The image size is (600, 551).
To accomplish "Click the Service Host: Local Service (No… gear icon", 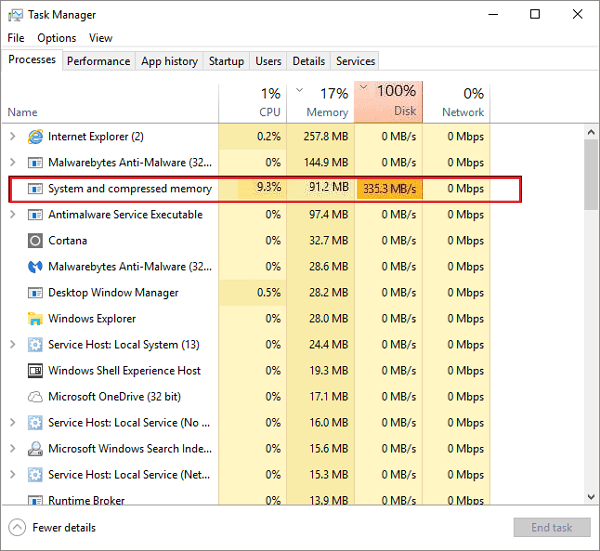I will pos(35,423).
